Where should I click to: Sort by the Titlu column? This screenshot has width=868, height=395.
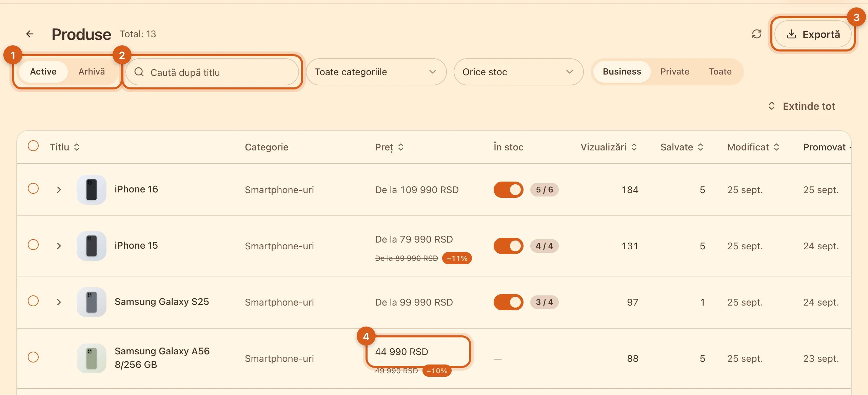click(65, 147)
